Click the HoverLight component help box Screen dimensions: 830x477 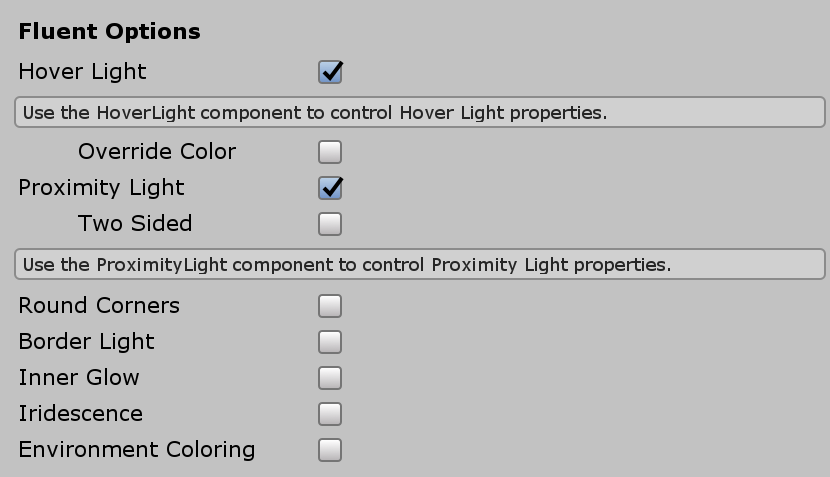pos(419,113)
